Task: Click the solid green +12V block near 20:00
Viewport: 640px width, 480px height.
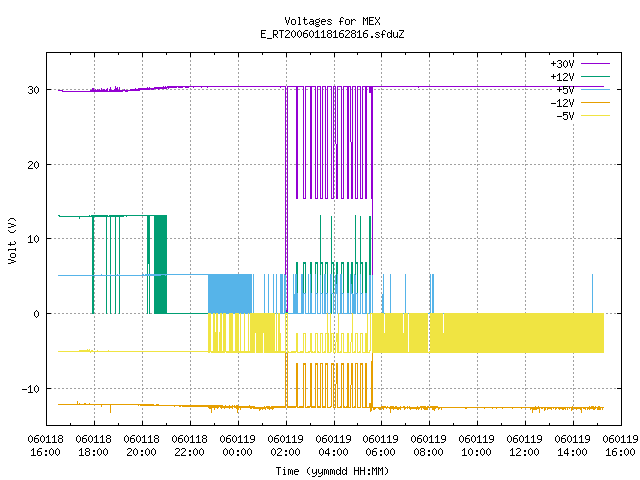Action: [x=160, y=264]
